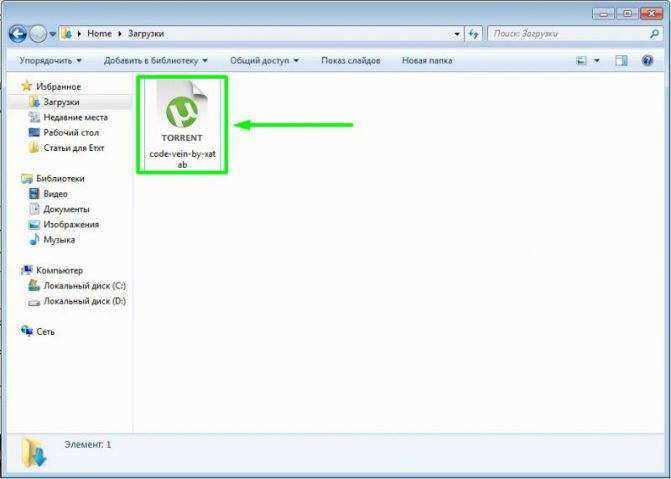Viewport: 671px width, 479px height.
Task: Open the Изображения library
Action: tap(71, 224)
